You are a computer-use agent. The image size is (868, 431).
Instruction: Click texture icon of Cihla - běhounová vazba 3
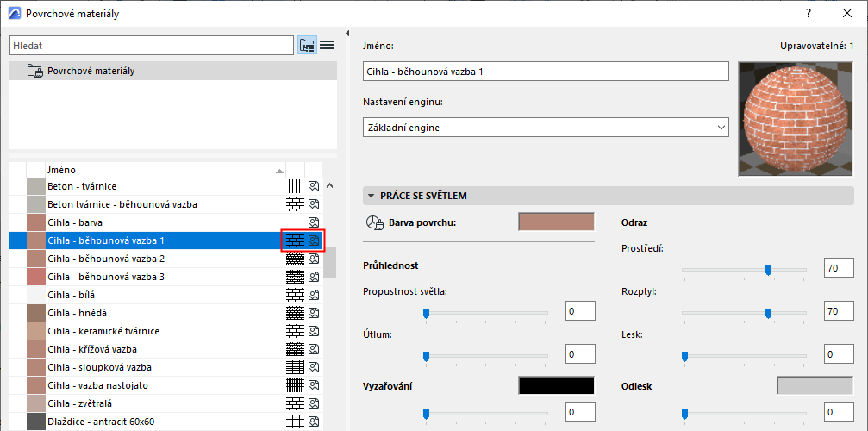point(314,276)
